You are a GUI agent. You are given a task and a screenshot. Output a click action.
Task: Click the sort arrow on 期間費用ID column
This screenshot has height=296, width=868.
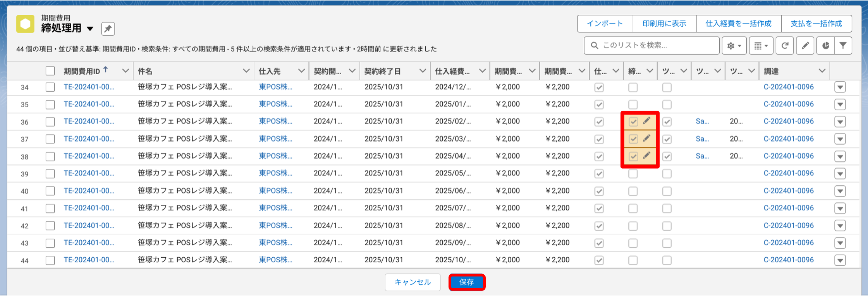[105, 70]
